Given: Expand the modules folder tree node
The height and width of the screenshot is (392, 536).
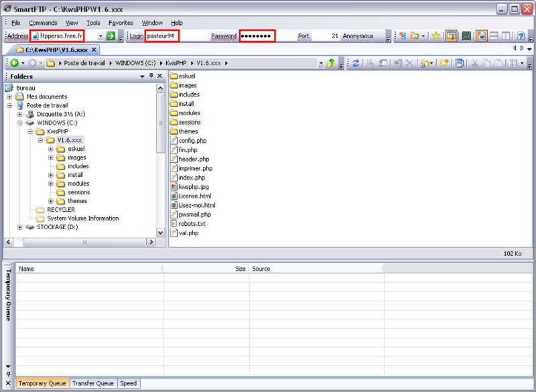Looking at the screenshot, I should coord(51,184).
